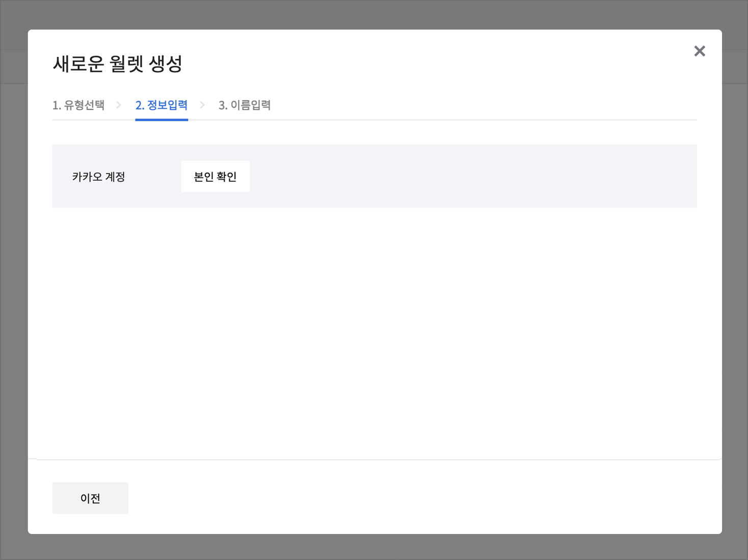The width and height of the screenshot is (748, 560).
Task: Click the chevron right before 이름입력
Action: tap(202, 105)
